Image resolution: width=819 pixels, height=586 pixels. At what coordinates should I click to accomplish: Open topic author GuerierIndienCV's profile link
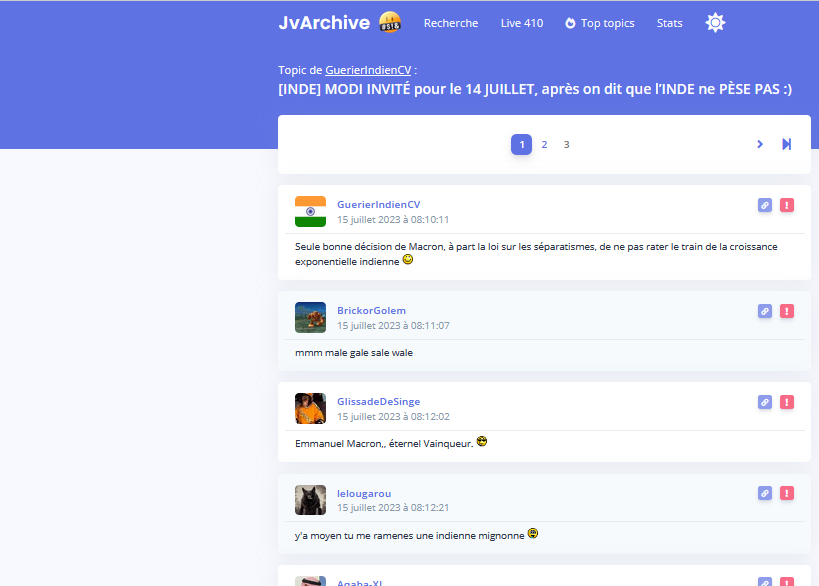pos(368,70)
